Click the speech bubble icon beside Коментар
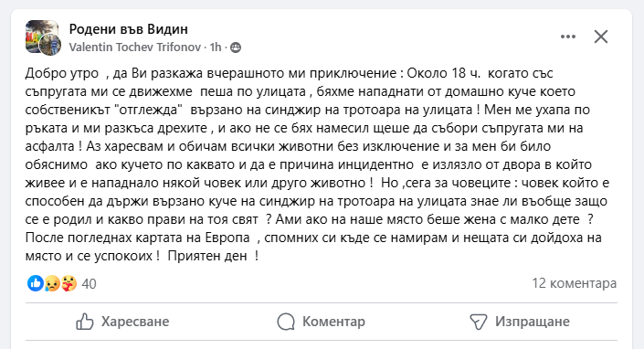This screenshot has height=349, width=644. 286,322
